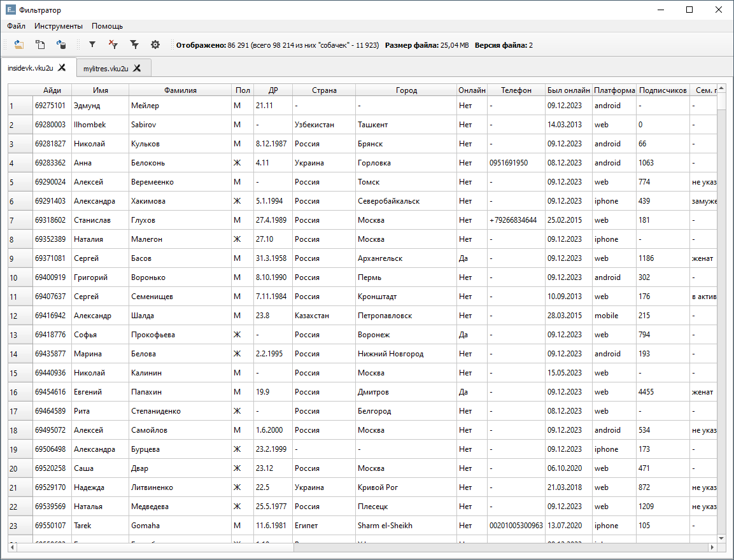Click the Был онлайн column header
This screenshot has height=560, width=734.
(568, 90)
